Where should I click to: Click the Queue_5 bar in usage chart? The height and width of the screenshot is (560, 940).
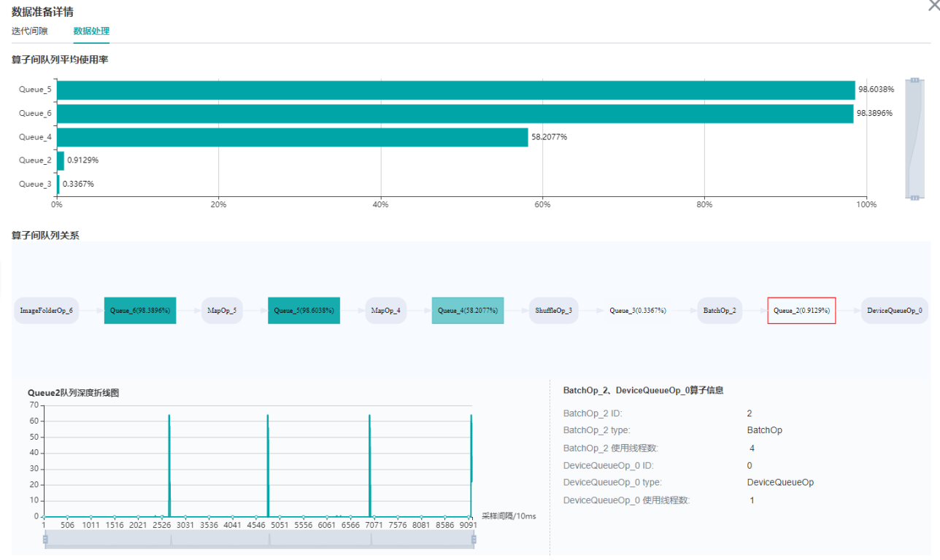click(x=455, y=90)
